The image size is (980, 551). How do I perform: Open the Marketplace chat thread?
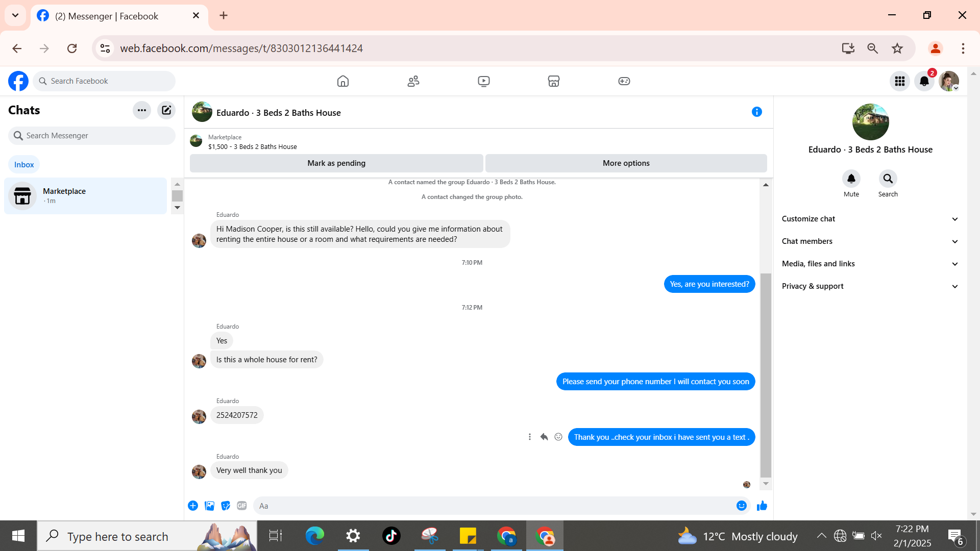point(86,196)
